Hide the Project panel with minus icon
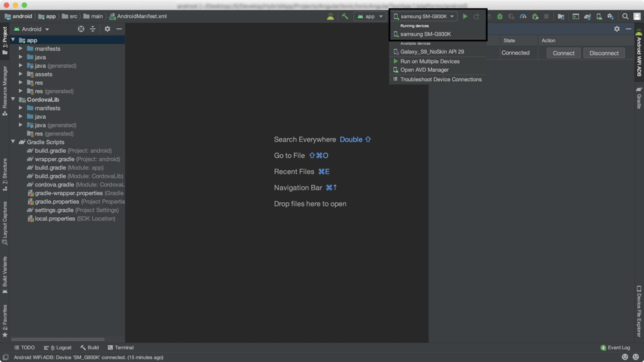Viewport: 644px width, 362px height. [119, 29]
